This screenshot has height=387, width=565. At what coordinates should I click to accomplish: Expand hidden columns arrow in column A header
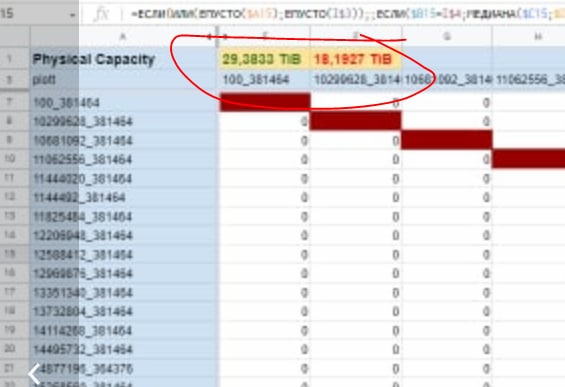[209, 36]
